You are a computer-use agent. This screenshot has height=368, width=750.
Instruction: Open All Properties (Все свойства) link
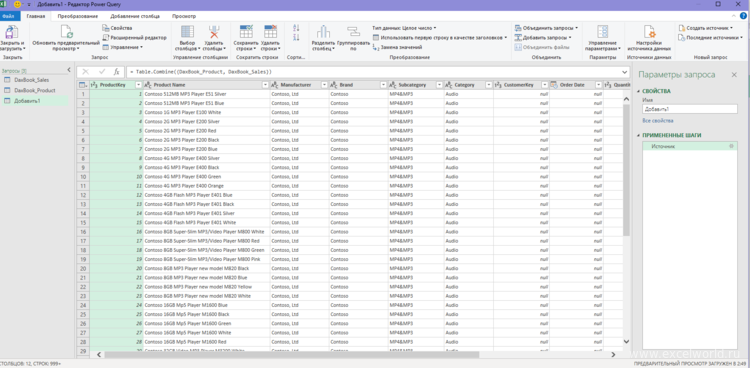click(658, 121)
